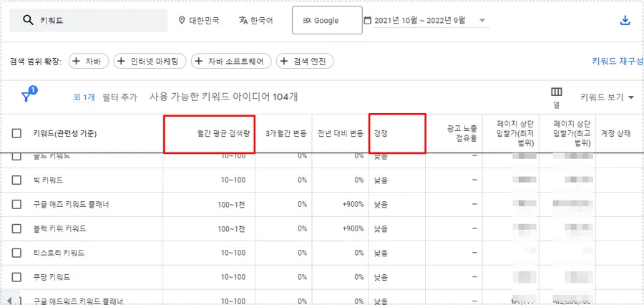Select the 구글 애즈 키워드 플래너 keyword text

[71, 204]
